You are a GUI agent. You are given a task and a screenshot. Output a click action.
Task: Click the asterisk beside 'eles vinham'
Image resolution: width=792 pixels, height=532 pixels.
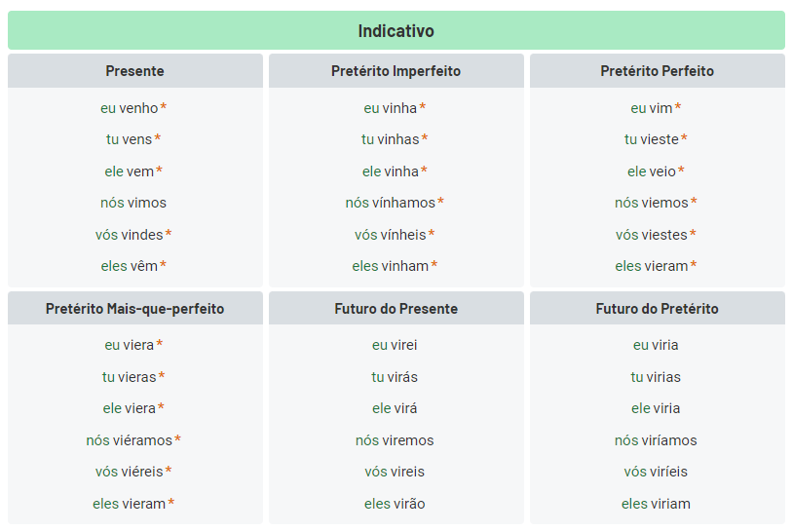pyautogui.click(x=434, y=264)
